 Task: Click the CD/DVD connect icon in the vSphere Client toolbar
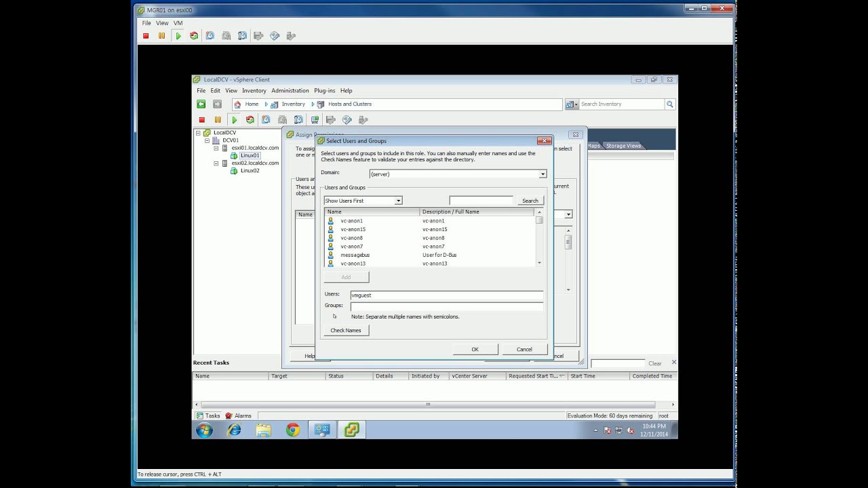coord(347,120)
